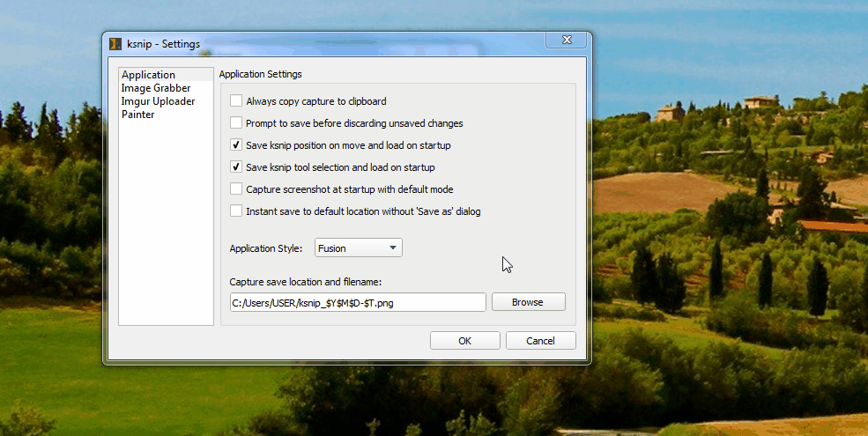This screenshot has height=436, width=868.
Task: Open the Painter settings page
Action: [166, 115]
